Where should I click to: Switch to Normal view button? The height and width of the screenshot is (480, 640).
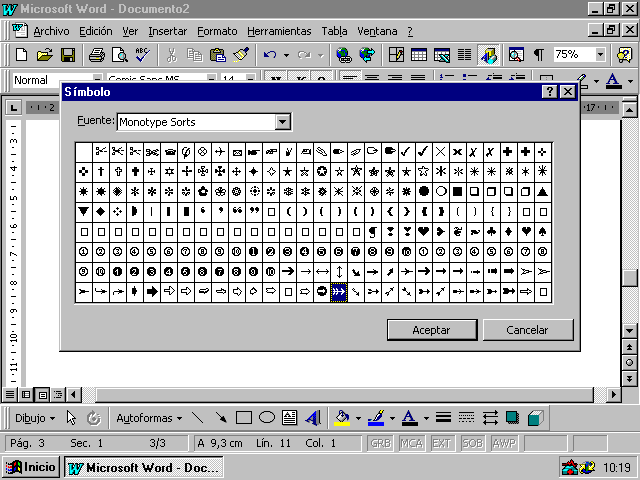(x=10, y=394)
